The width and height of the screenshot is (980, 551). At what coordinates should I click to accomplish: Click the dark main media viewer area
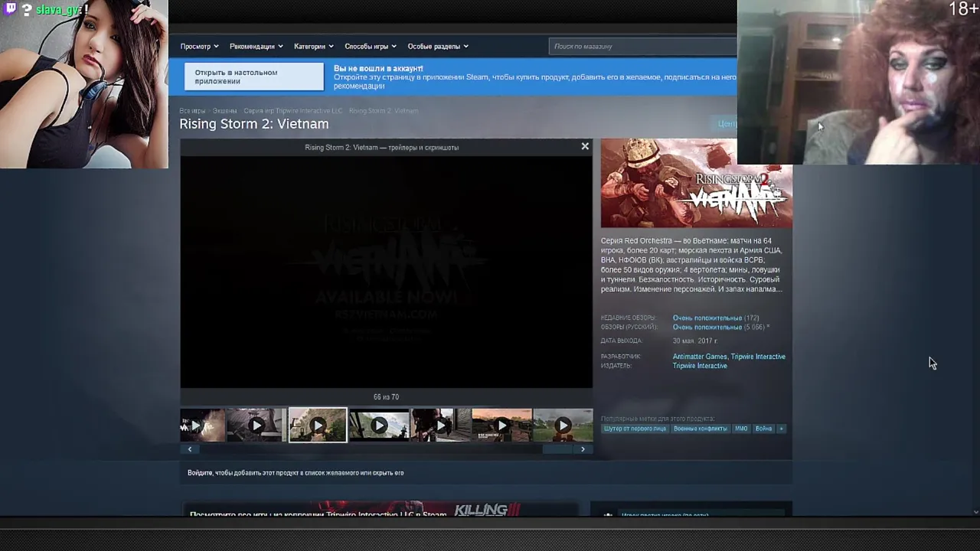coord(386,272)
